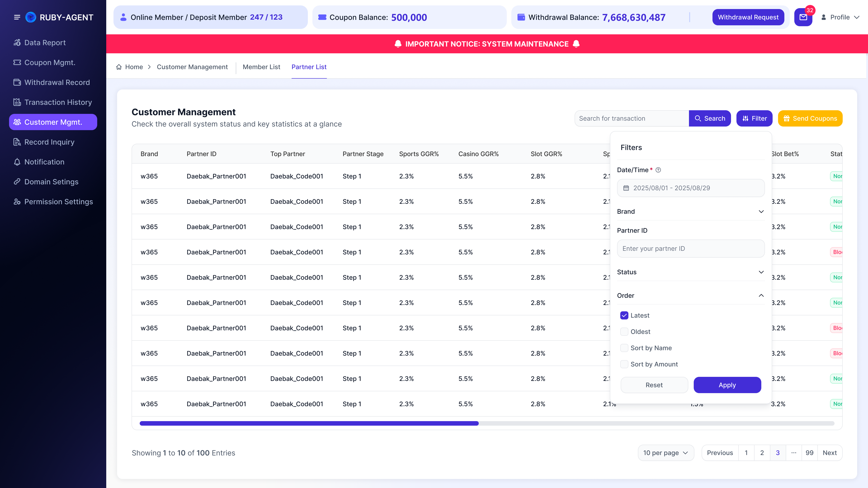
Task: Click the Domain Setings link icon
Action: [17, 182]
